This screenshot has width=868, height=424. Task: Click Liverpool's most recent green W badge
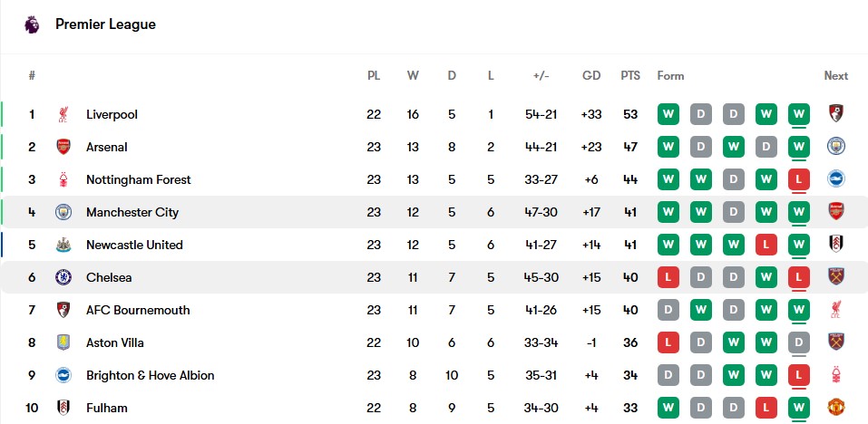pos(799,114)
